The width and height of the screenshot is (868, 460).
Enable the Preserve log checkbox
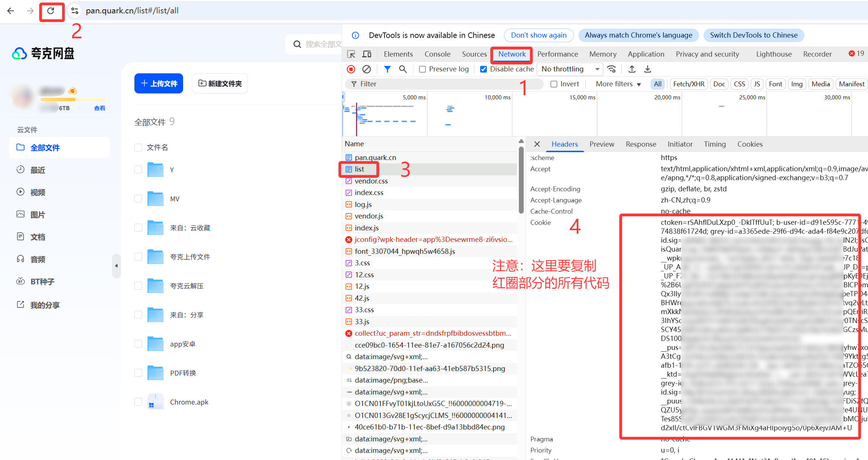(422, 69)
